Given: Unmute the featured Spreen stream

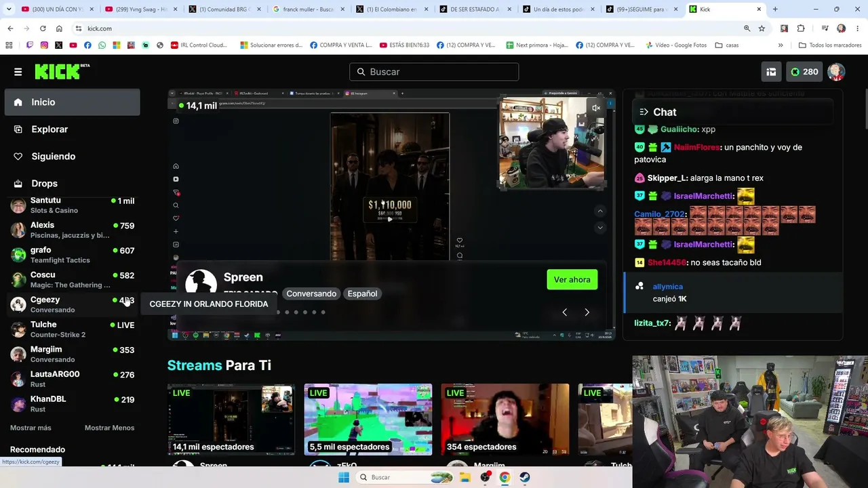Looking at the screenshot, I should pos(596,108).
